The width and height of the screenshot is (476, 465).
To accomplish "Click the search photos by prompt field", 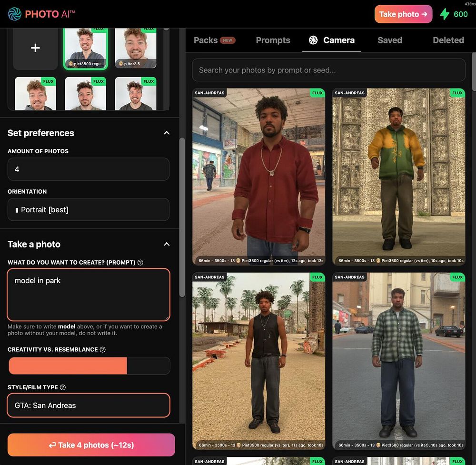I will pos(328,70).
